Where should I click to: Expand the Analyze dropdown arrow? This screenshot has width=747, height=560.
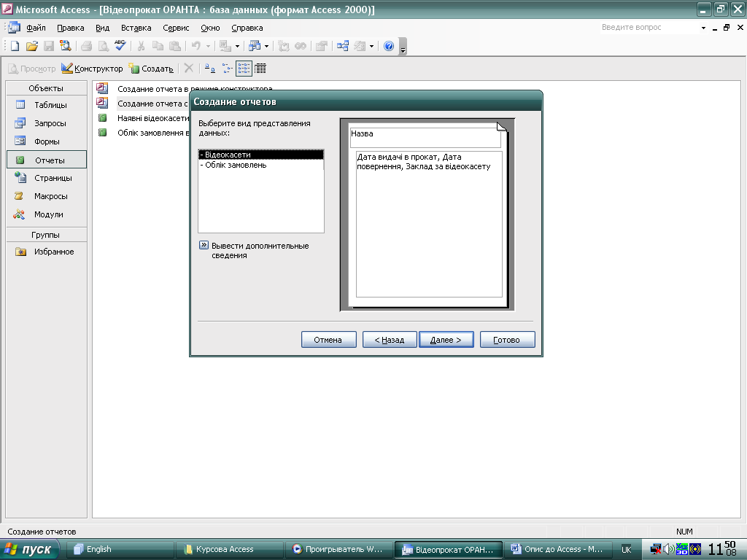[x=266, y=46]
